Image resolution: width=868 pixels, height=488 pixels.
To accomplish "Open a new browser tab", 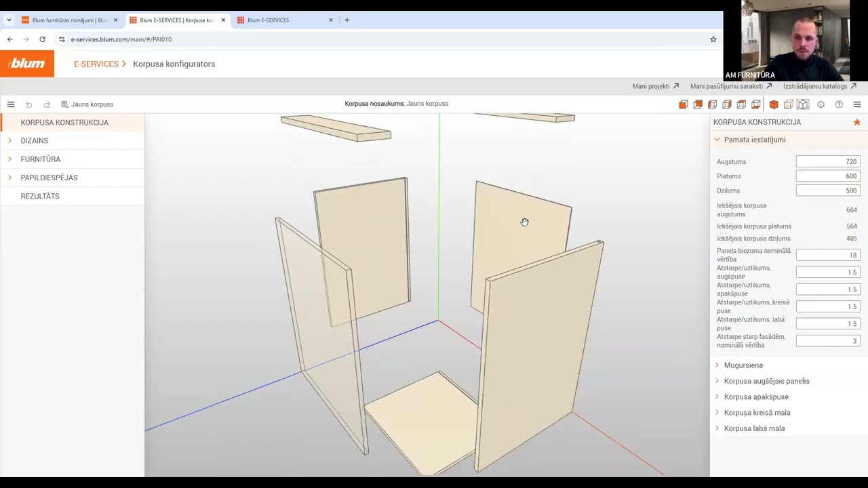I will tap(347, 20).
